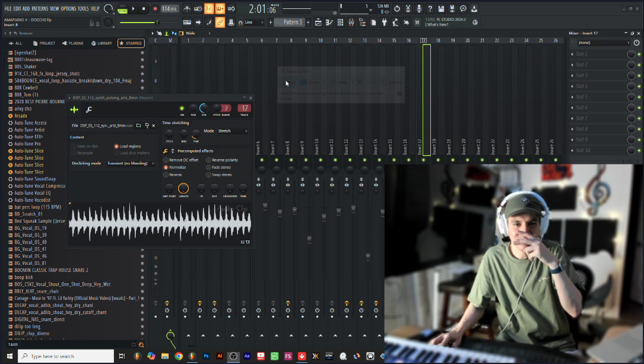Screen dimensions: 644x364
Task: Open the FILE menu
Action: (8, 9)
